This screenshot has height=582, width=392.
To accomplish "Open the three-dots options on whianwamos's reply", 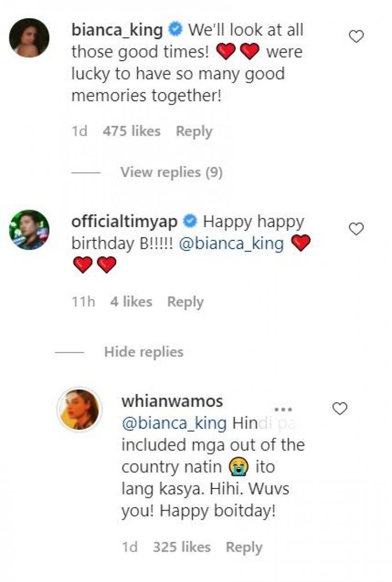I will coord(283,409).
